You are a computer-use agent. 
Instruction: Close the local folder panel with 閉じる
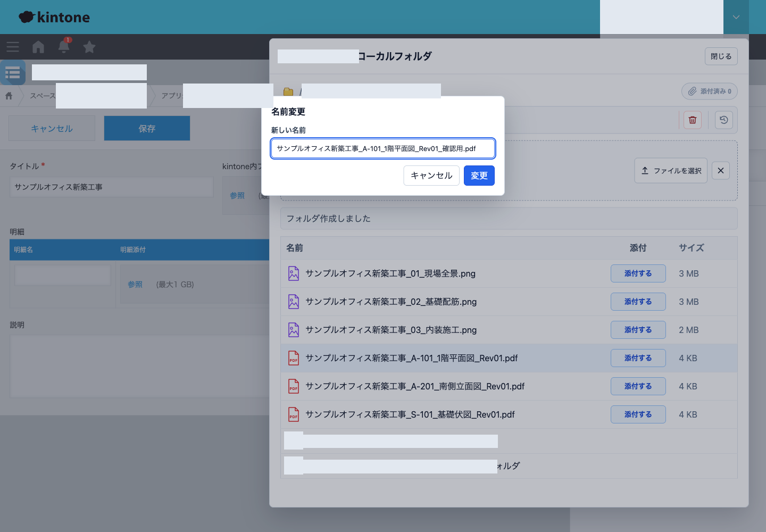click(x=721, y=56)
